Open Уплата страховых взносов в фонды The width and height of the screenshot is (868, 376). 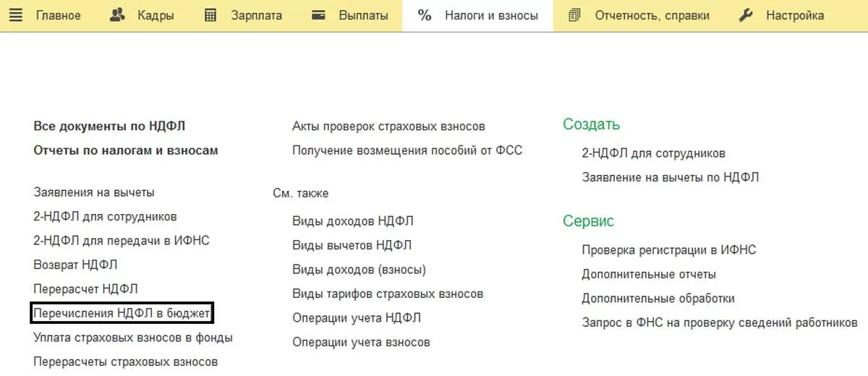pos(133,338)
